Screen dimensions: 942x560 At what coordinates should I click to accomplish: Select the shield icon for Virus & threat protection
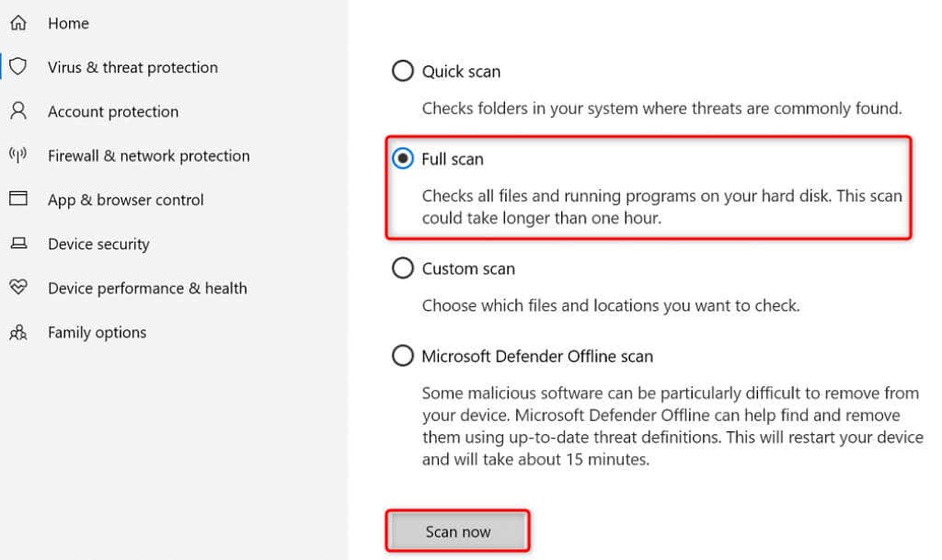click(x=18, y=67)
